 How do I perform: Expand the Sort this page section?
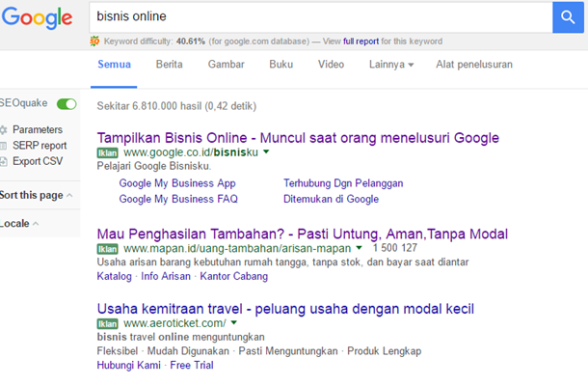click(36, 195)
